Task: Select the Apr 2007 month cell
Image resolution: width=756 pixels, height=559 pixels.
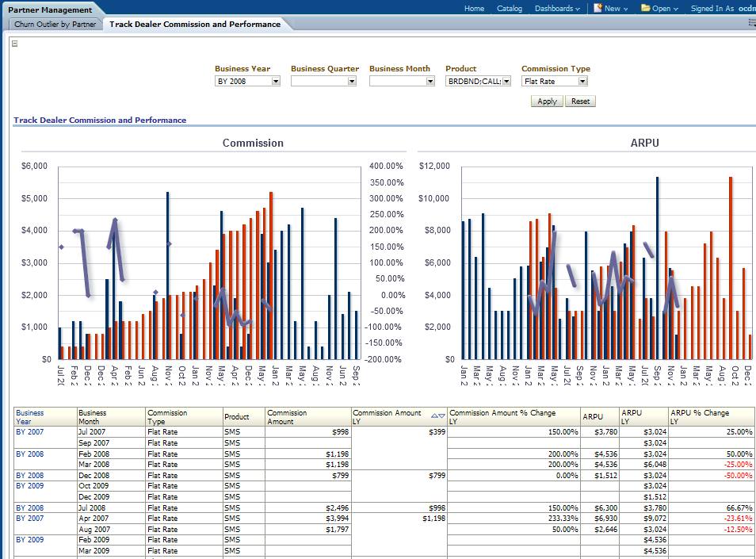Action: tap(112, 519)
